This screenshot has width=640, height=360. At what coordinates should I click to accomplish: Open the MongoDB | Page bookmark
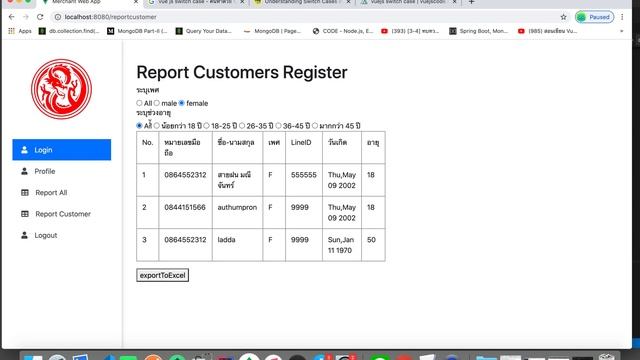click(x=272, y=31)
